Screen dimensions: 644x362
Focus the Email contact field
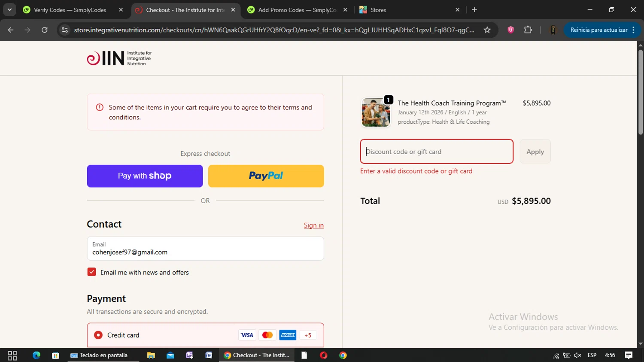pos(205,249)
